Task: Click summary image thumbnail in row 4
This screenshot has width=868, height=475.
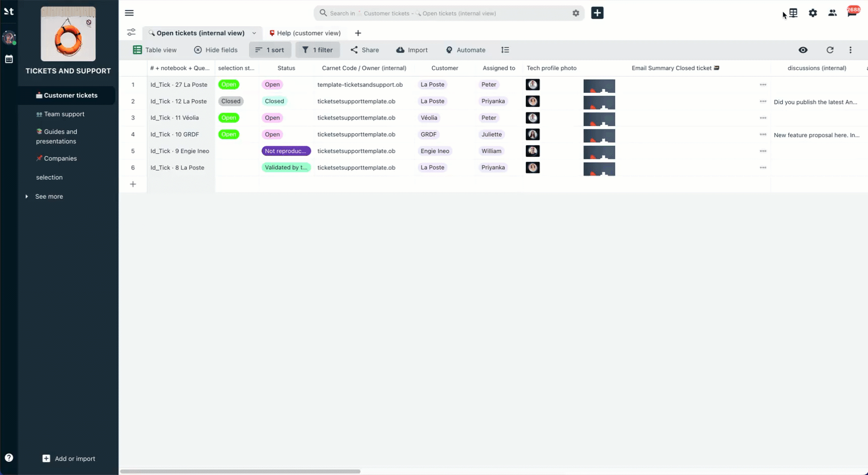Action: click(600, 136)
